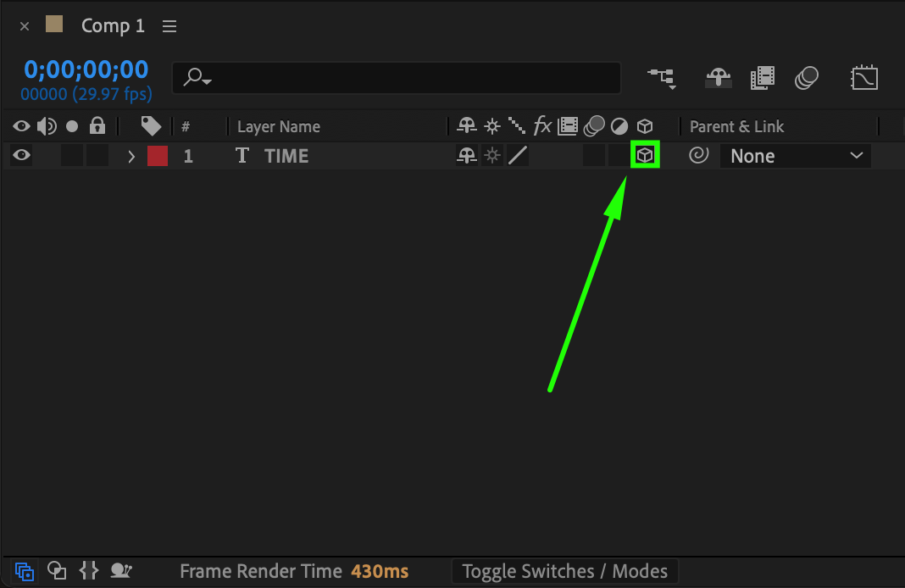This screenshot has height=588, width=905.
Task: Click the red label color of TIME layer
Action: [x=158, y=156]
